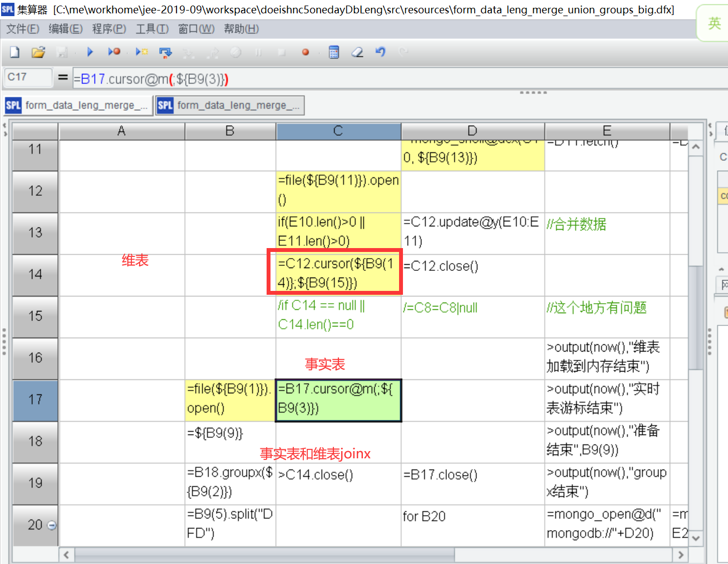Switch to the first form_data_leng_merge tab
The image size is (728, 564).
pyautogui.click(x=78, y=105)
